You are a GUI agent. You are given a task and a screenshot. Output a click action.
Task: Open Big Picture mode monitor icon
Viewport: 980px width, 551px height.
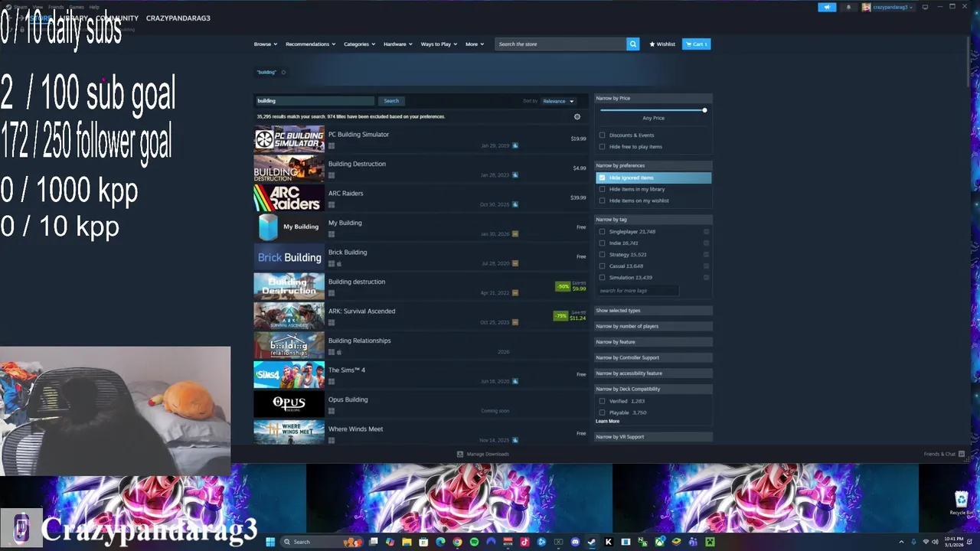pyautogui.click(x=925, y=7)
